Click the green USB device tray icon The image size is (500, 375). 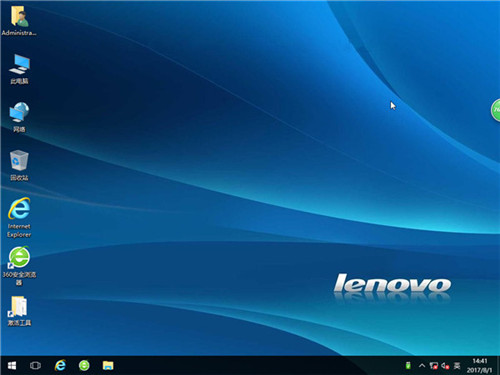tap(408, 366)
